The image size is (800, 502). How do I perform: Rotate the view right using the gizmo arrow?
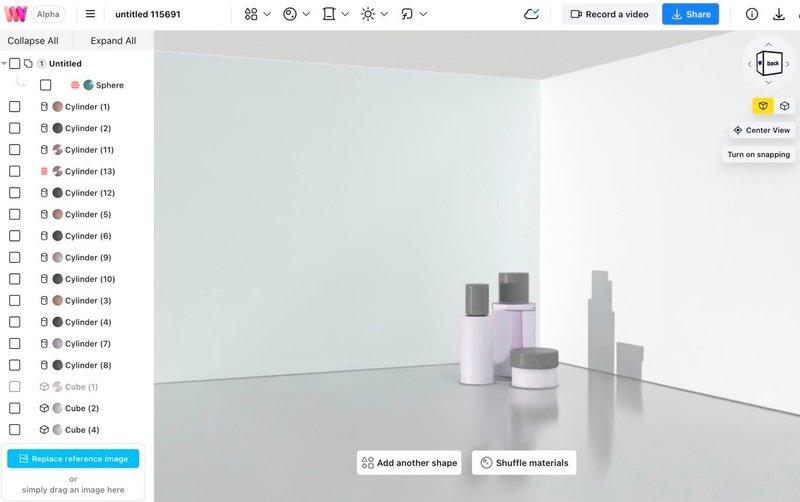point(788,64)
